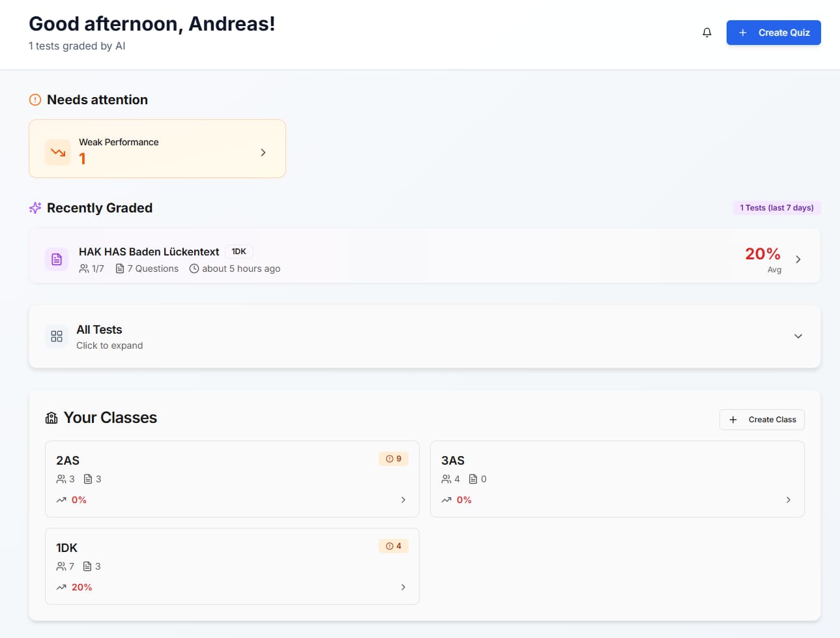This screenshot has width=840, height=638.
Task: Click the Weak Performance trend-down icon
Action: pyautogui.click(x=58, y=152)
